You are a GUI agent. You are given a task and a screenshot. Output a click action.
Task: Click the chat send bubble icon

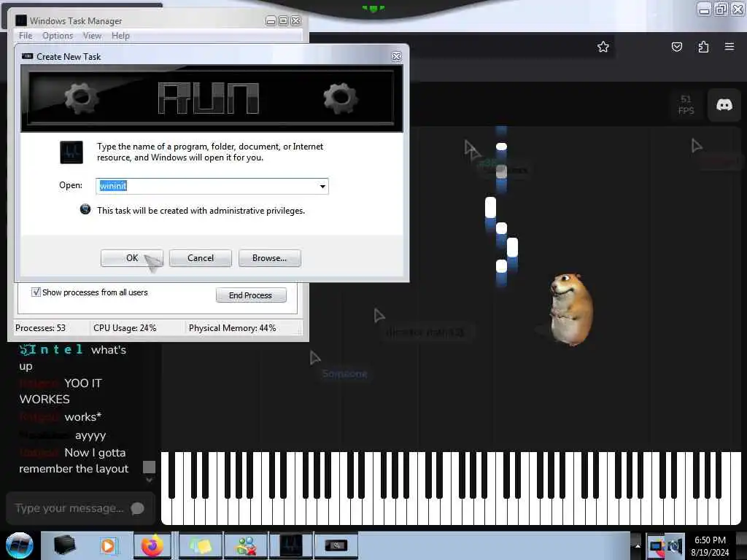click(x=138, y=508)
